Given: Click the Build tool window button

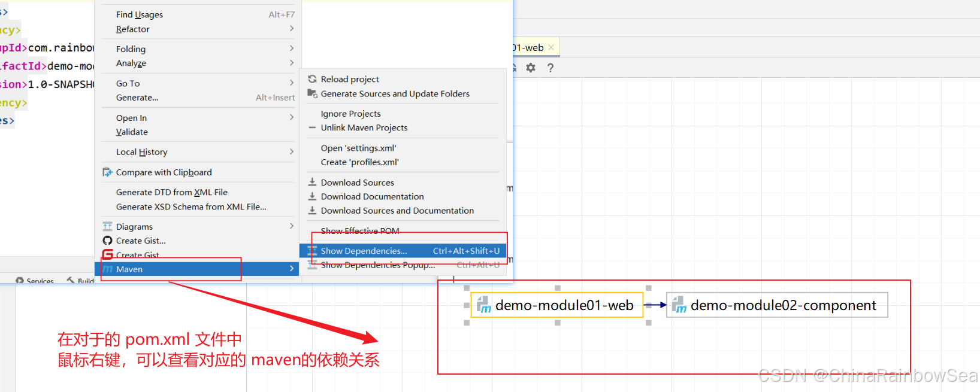Looking at the screenshot, I should click(81, 281).
